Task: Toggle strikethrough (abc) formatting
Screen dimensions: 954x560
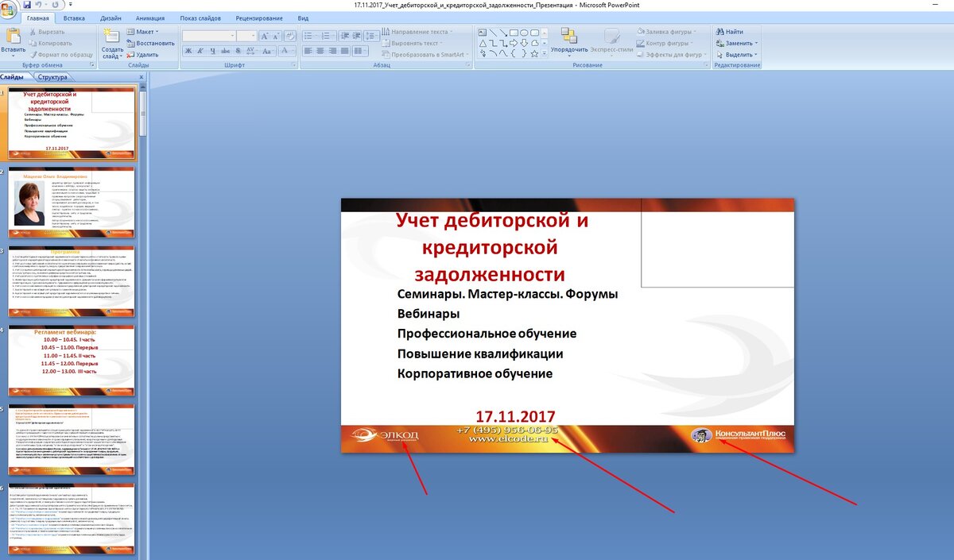Action: pos(226,51)
